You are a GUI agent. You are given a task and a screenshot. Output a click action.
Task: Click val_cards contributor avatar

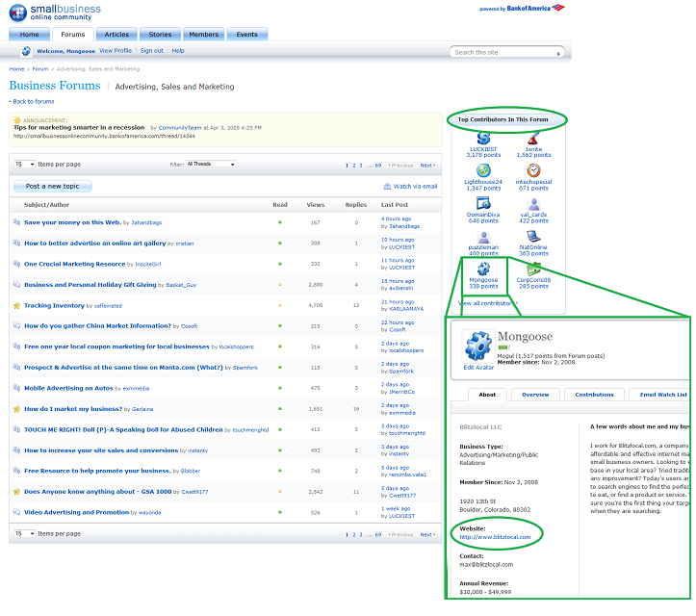point(533,203)
